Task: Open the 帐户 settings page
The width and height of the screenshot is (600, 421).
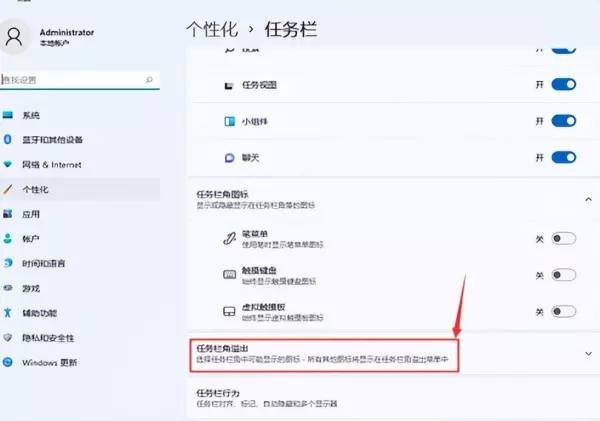Action: tap(80, 238)
